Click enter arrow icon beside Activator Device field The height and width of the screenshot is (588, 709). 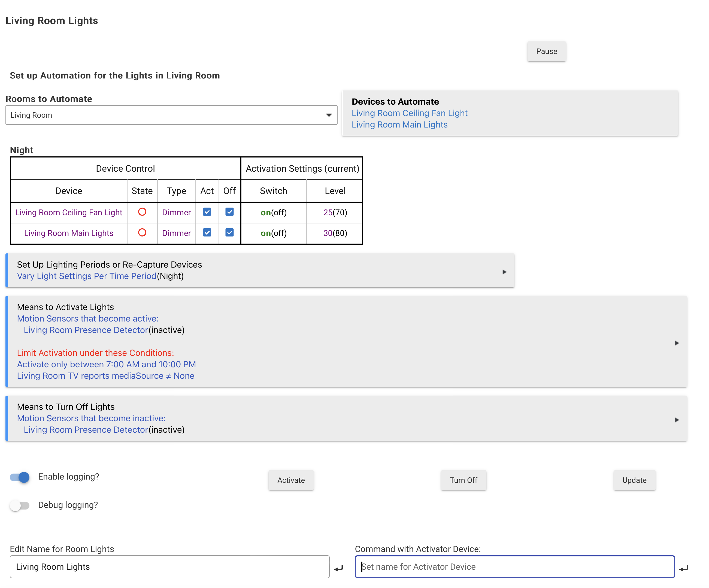[683, 568]
